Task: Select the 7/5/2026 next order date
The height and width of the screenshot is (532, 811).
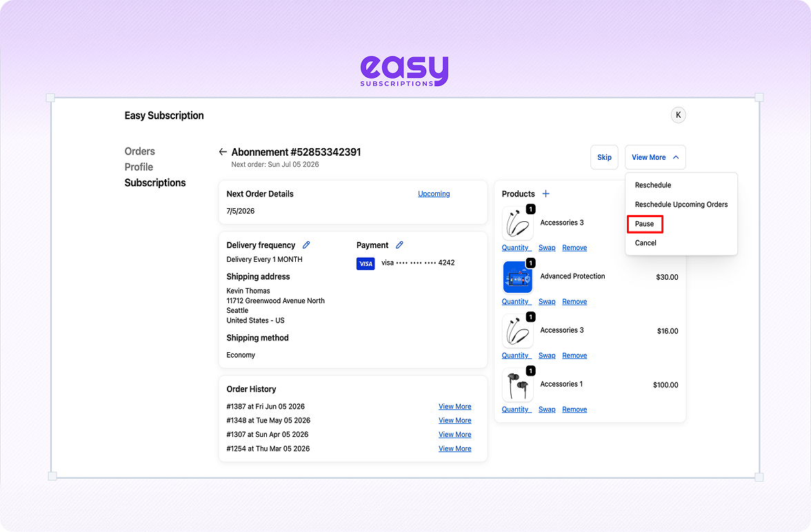Action: point(241,211)
